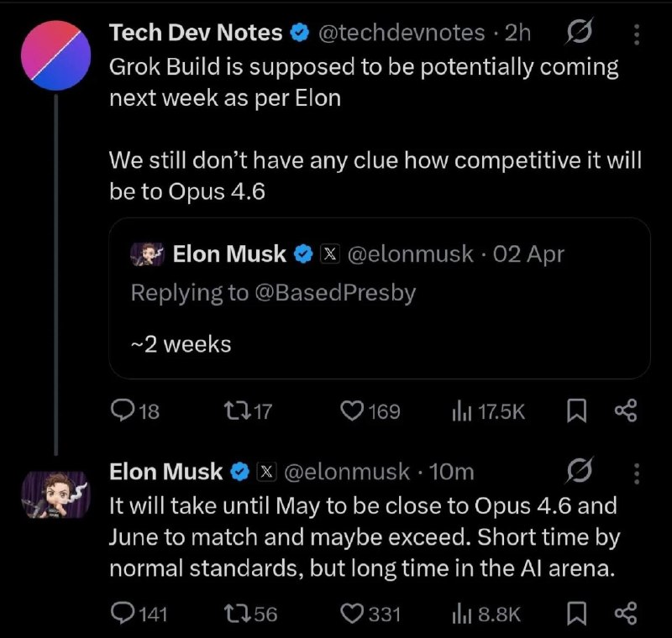
Task: Reply to Elon Musk's 10m post
Action: point(123,614)
